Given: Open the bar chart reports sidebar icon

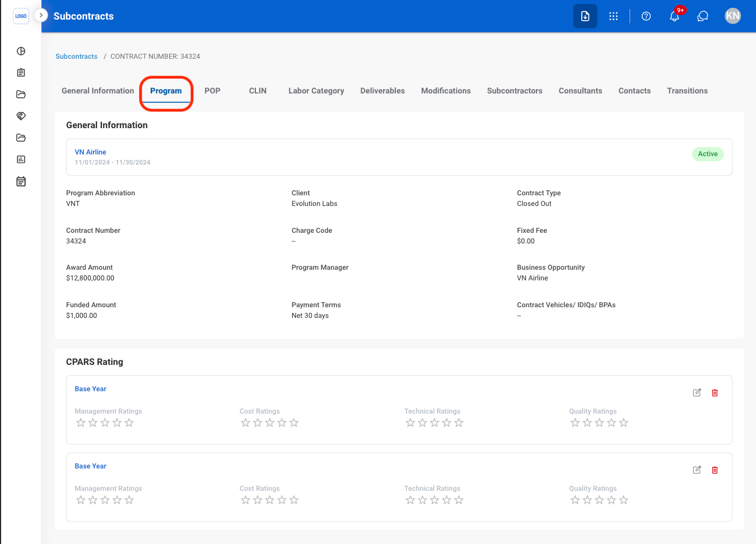Looking at the screenshot, I should pos(21,160).
